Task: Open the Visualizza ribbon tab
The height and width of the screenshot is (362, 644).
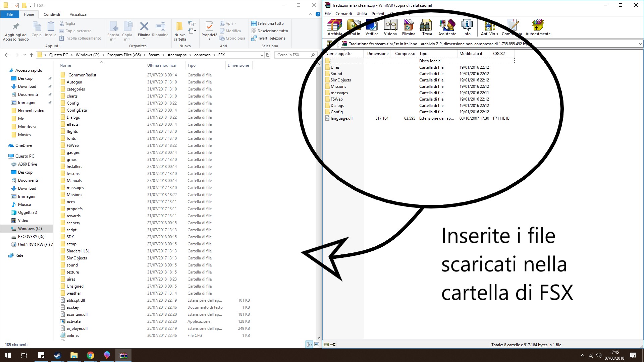Action: click(78, 14)
